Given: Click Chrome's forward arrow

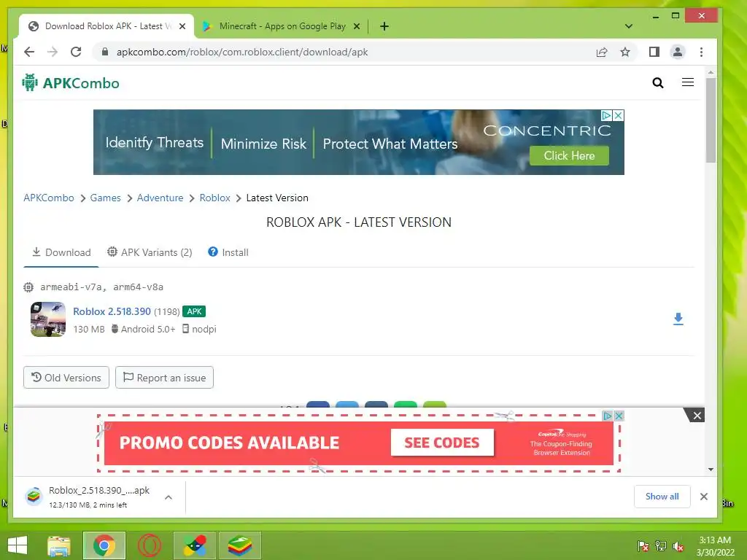Looking at the screenshot, I should pos(53,52).
